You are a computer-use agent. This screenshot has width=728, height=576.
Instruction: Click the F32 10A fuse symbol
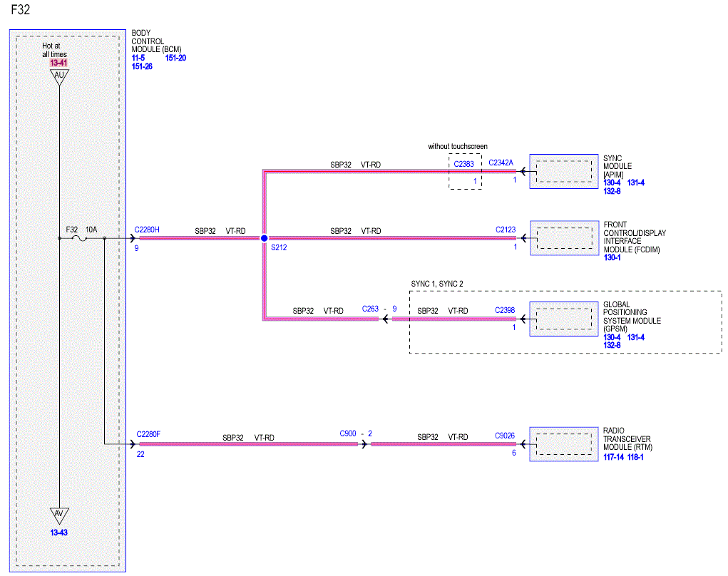tap(81, 239)
